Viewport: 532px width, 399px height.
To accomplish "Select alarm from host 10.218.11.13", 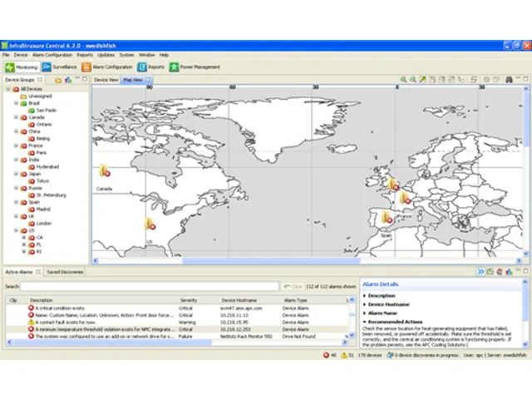I will [x=176, y=315].
